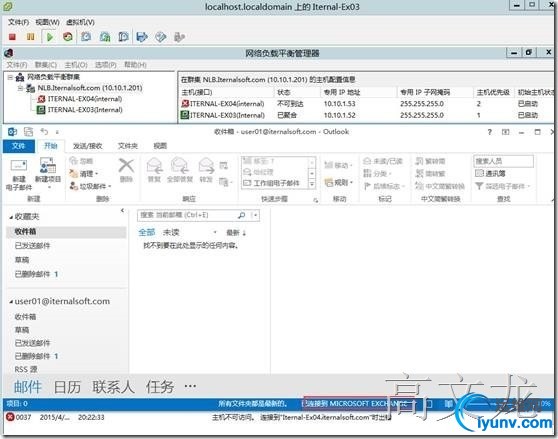Open 选项(P) menu in NLB manager
The height and width of the screenshot is (439, 558).
[106, 65]
